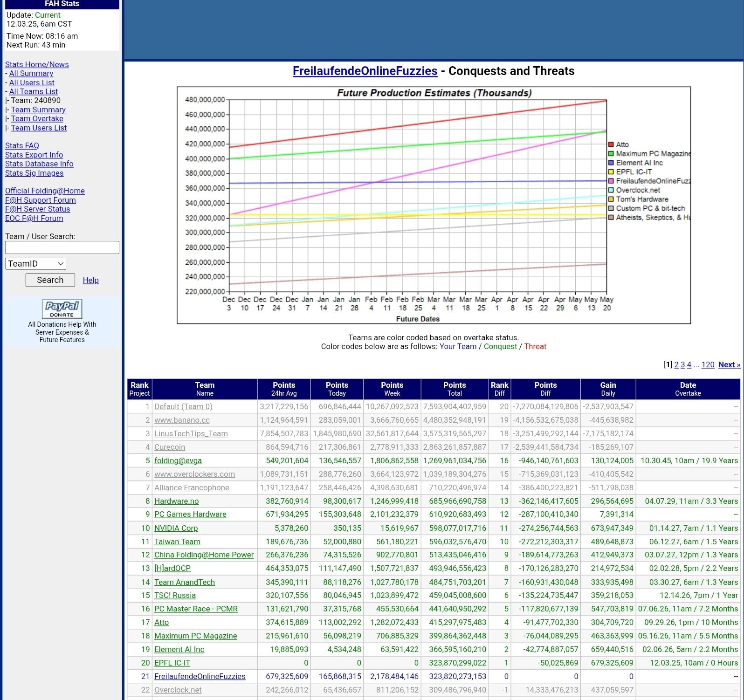
Task: Open NVIDIA Corp team link
Action: [176, 528]
